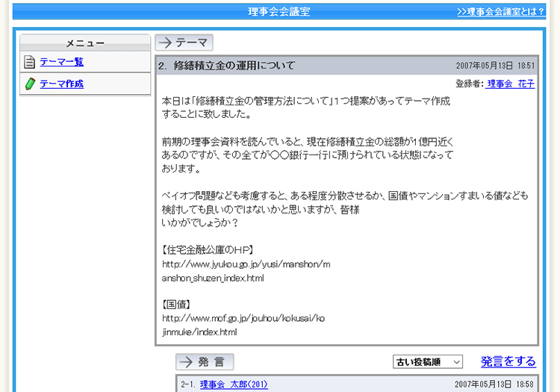The image size is (560, 392).
Task: Click the arrow icon in the 発言 header
Action: (x=186, y=362)
